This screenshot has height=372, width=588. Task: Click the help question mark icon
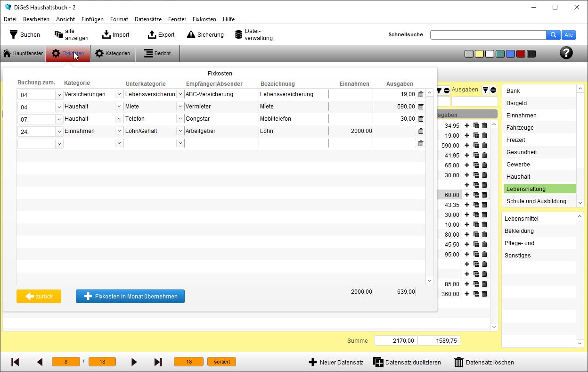(566, 53)
